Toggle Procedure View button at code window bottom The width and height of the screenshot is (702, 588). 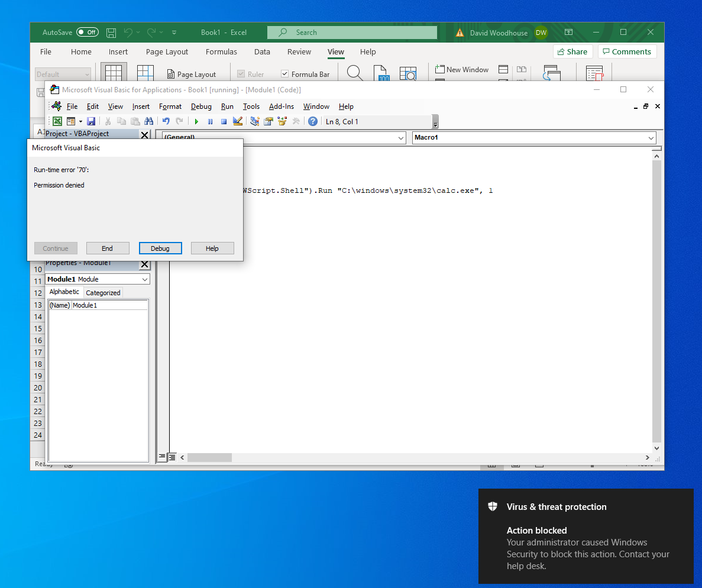coord(163,457)
